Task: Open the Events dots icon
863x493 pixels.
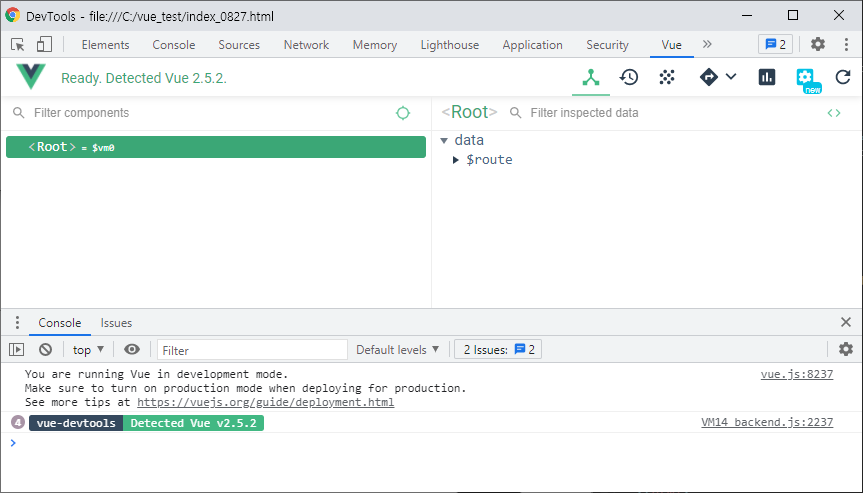Action: tap(667, 77)
